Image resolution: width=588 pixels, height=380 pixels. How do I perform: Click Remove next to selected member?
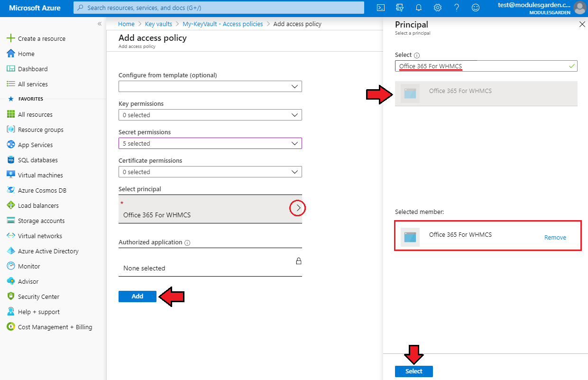click(x=555, y=237)
